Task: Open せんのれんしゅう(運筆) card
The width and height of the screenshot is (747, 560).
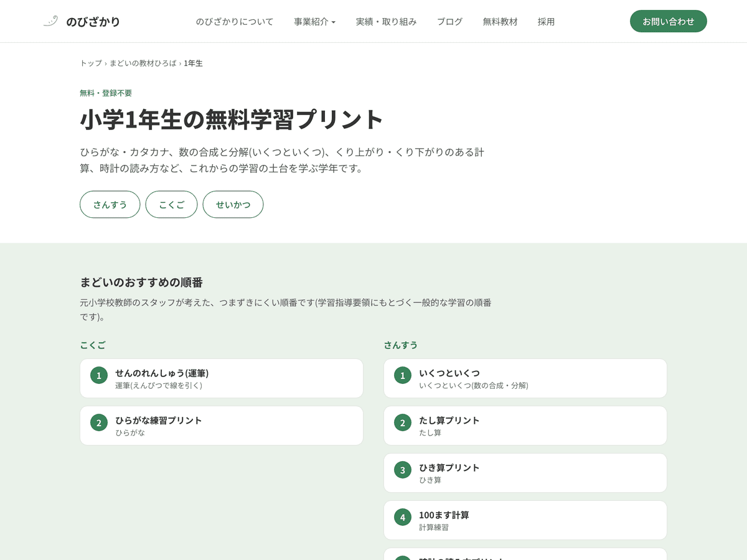Action: coord(222,378)
